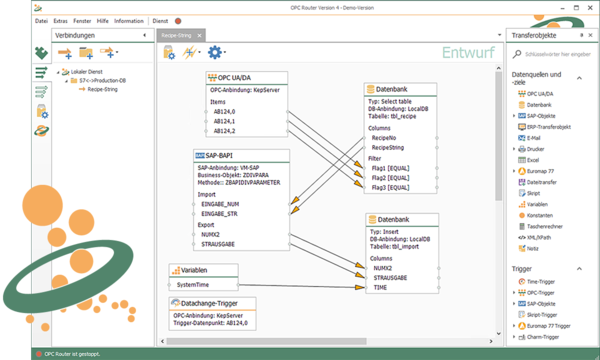The image size is (600, 360).
Task: Collapse the Datenquellen und -ziele section
Action: 579,78
